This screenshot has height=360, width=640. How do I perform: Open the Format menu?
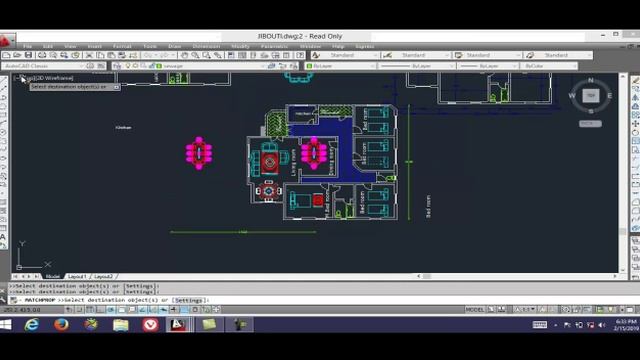[x=122, y=46]
